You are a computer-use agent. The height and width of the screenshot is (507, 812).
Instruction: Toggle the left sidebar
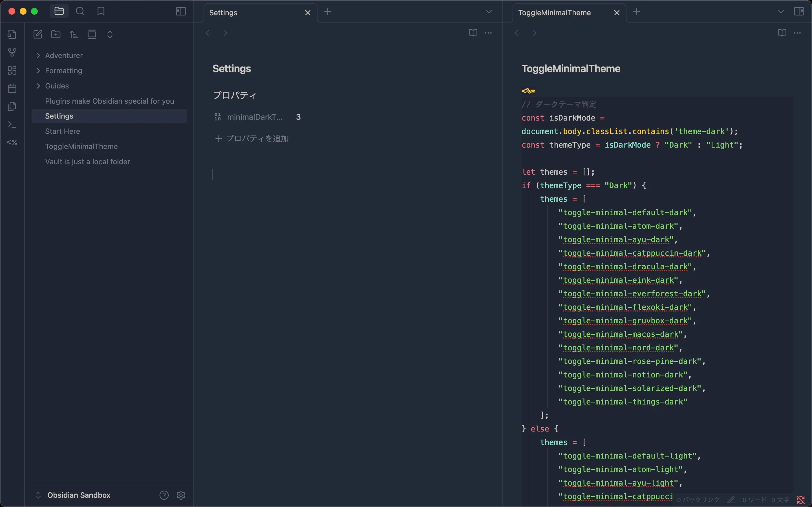click(181, 11)
